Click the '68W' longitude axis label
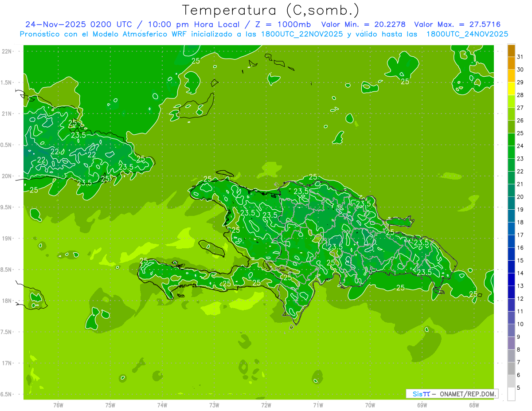Viewport: 532px width, 411px height. click(474, 405)
